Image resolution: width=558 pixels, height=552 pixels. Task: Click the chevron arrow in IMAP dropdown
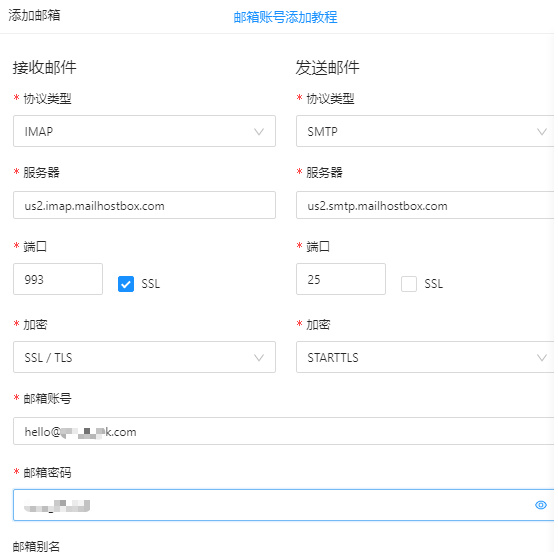click(x=259, y=131)
